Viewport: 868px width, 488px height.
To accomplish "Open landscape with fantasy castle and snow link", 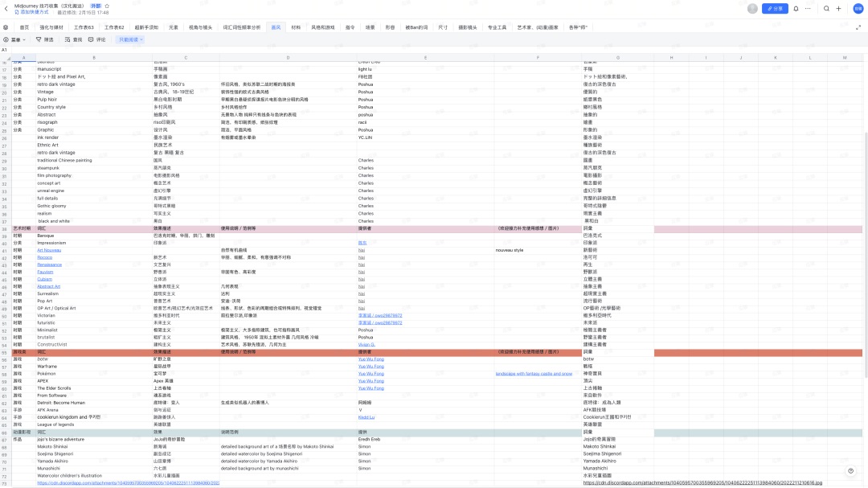I will [534, 374].
